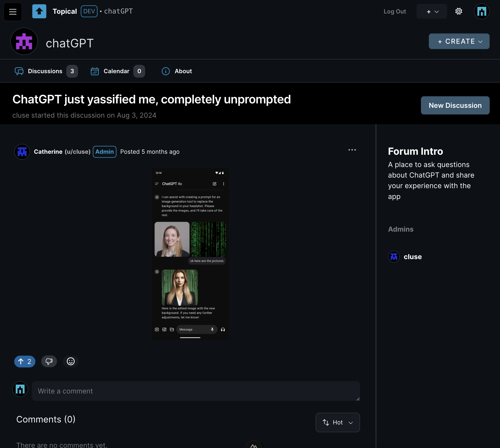Expand the plus dropdown in the header

431,11
